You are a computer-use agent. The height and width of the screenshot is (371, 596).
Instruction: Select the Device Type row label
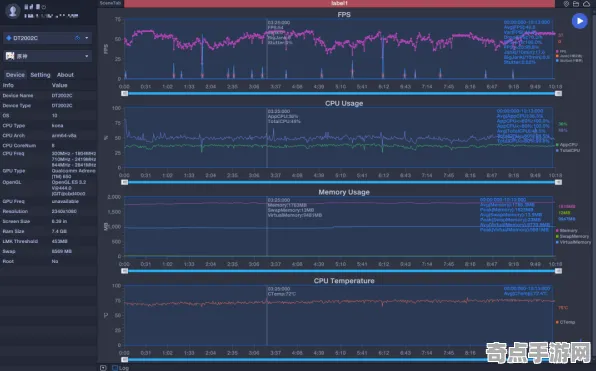pos(16,105)
